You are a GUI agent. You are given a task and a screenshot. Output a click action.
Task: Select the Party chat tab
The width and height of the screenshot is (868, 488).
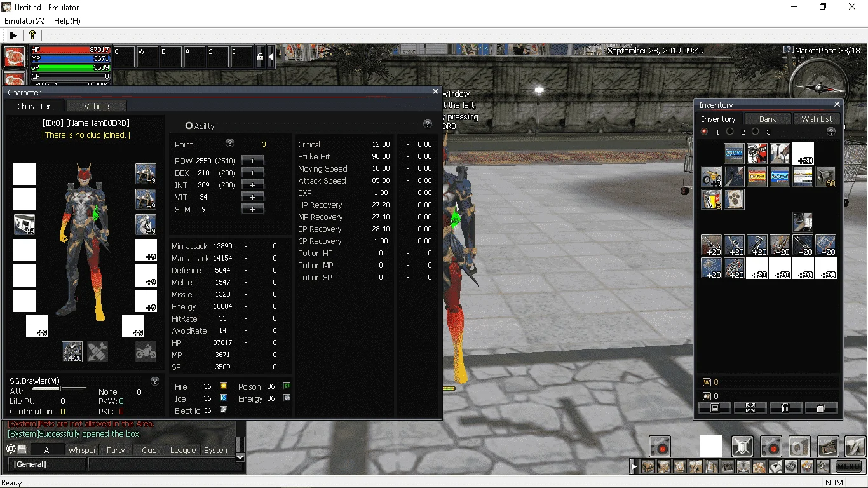coord(116,450)
